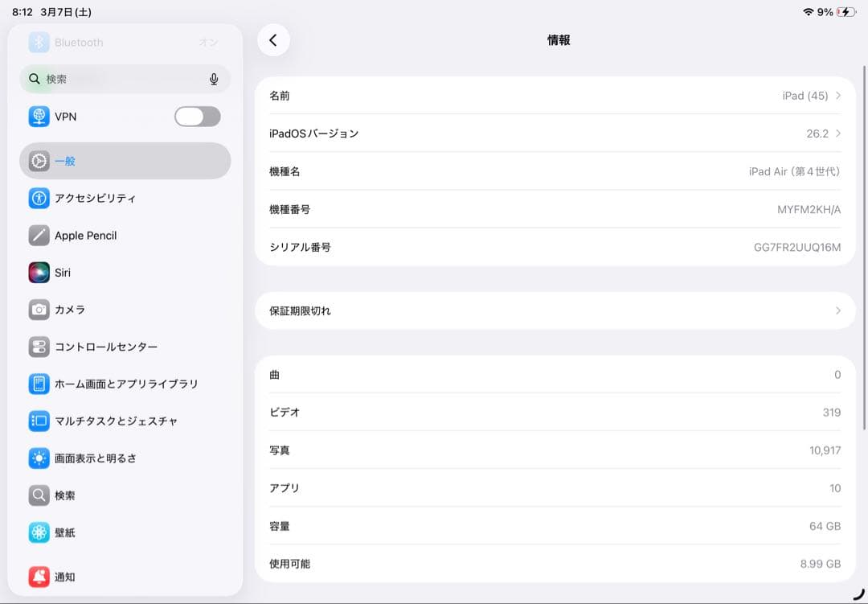Click the status bar time 8:12
Image resolution: width=868 pixels, height=604 pixels.
23,11
